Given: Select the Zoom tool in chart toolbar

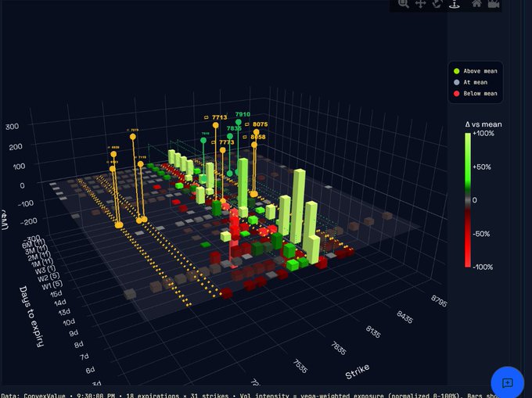Looking at the screenshot, I should coord(403,3).
